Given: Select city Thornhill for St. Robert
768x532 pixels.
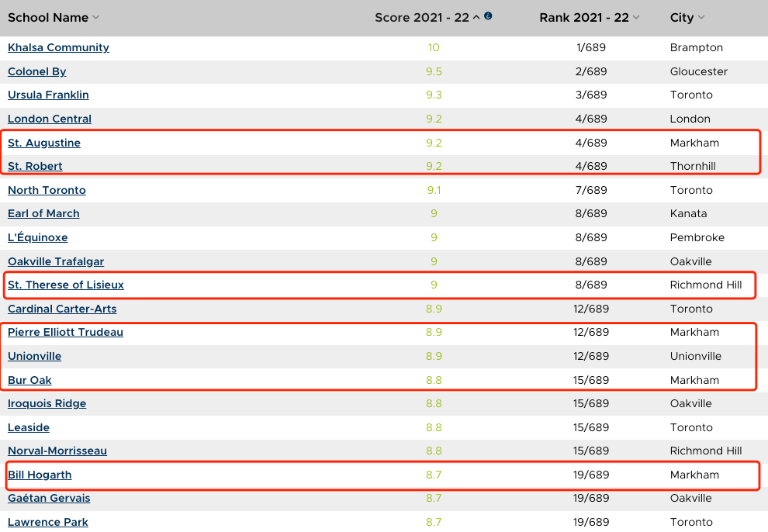Looking at the screenshot, I should [693, 167].
